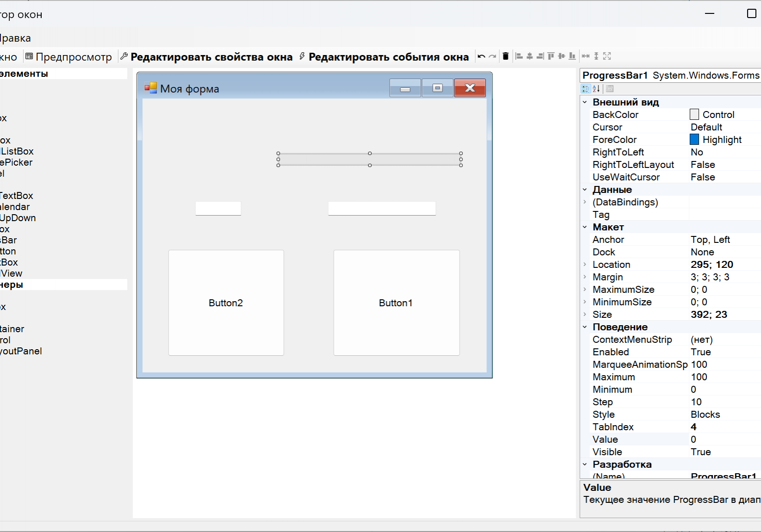The height and width of the screenshot is (532, 761).
Task: Align selected controls to left edges
Action: 519,56
